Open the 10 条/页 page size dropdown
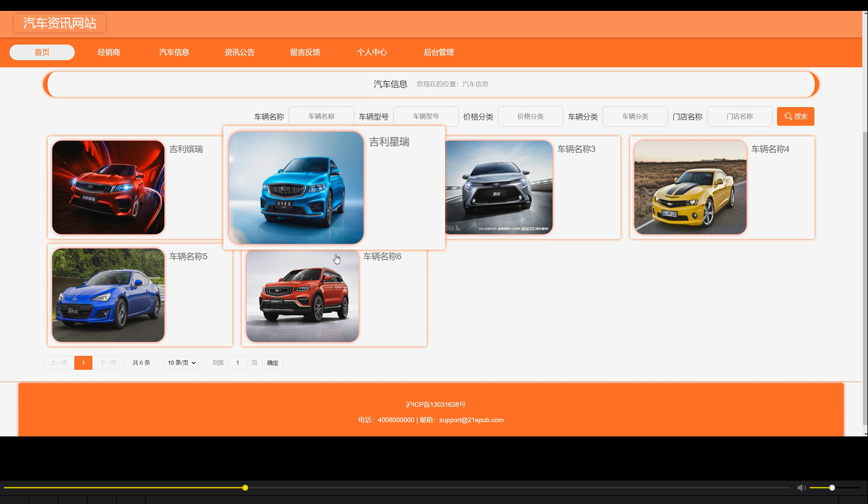This screenshot has width=868, height=504. [181, 363]
